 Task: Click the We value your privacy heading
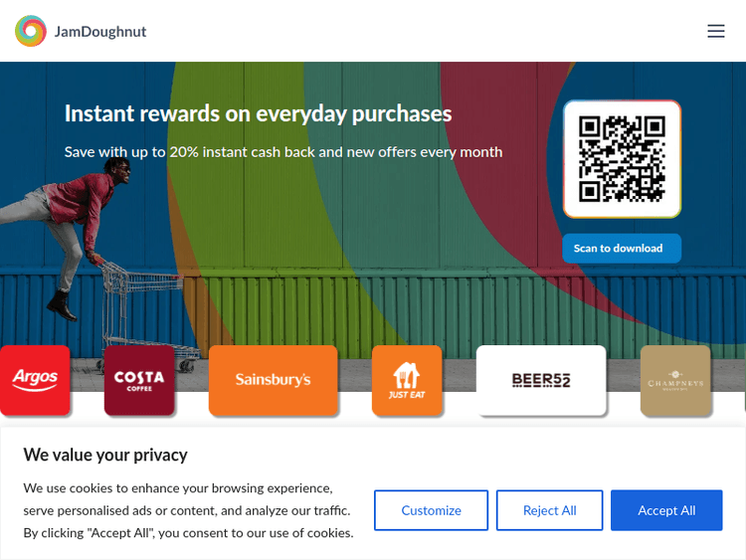click(105, 455)
